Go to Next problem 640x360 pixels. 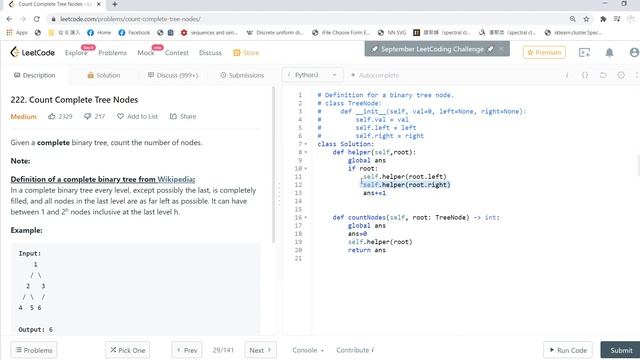tap(260, 350)
